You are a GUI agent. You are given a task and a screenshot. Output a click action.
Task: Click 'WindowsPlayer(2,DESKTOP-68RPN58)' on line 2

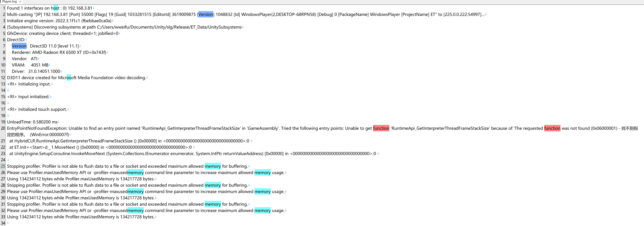point(278,15)
